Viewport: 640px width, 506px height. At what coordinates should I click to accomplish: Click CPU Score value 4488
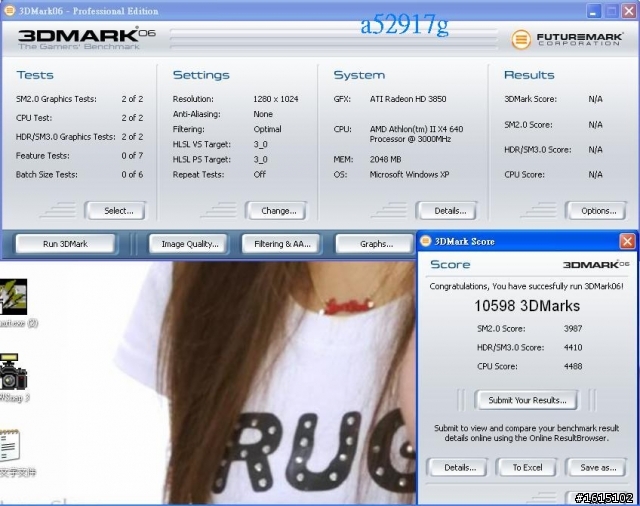[x=573, y=366]
